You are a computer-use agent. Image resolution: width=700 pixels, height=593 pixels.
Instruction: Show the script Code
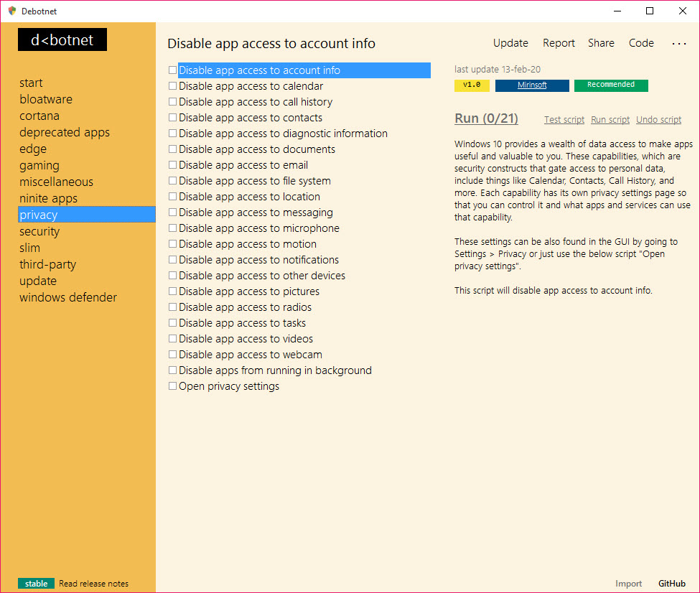pyautogui.click(x=641, y=43)
